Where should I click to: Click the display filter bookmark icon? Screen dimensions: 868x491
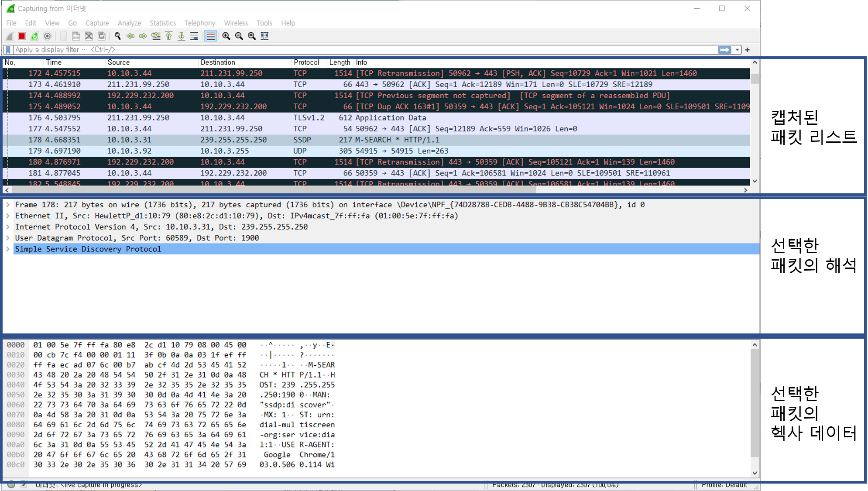[x=8, y=50]
